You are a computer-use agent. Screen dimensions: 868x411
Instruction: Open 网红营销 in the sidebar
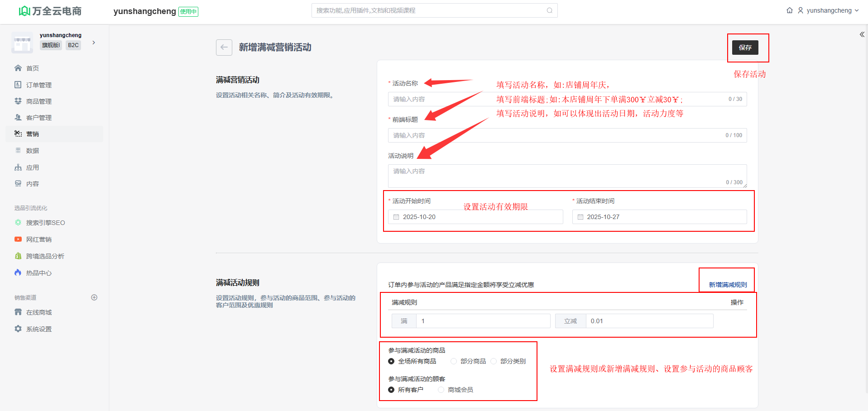(38, 239)
